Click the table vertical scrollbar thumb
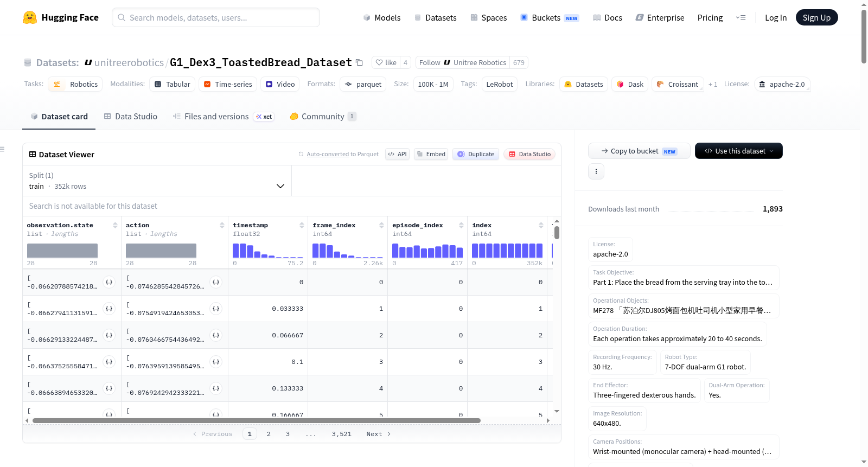Viewport: 868px width, 467px height. 557,233
